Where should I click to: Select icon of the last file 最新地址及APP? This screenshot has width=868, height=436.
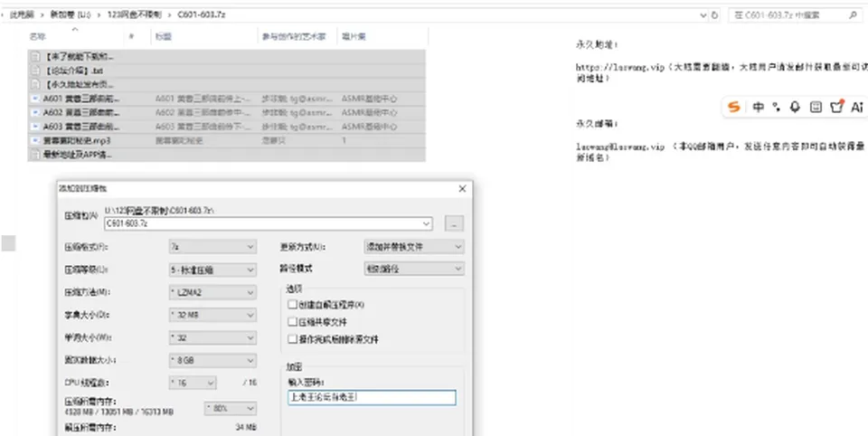pos(35,155)
